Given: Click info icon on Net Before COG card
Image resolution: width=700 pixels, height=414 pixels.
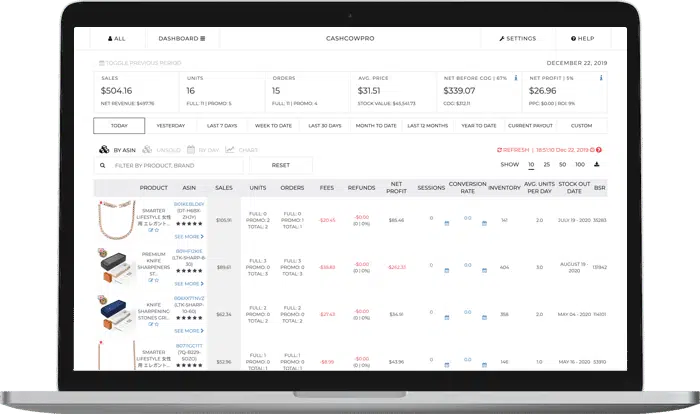Looking at the screenshot, I should 516,78.
